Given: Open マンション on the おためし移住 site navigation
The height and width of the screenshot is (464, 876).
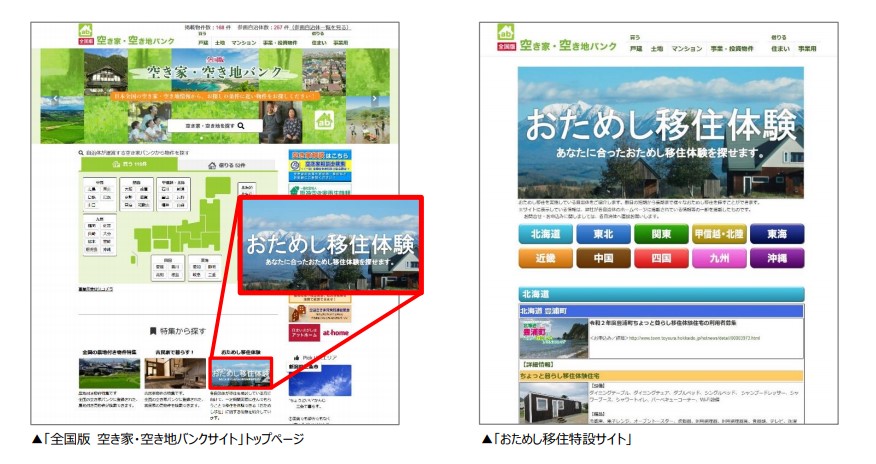Looking at the screenshot, I should (x=687, y=49).
